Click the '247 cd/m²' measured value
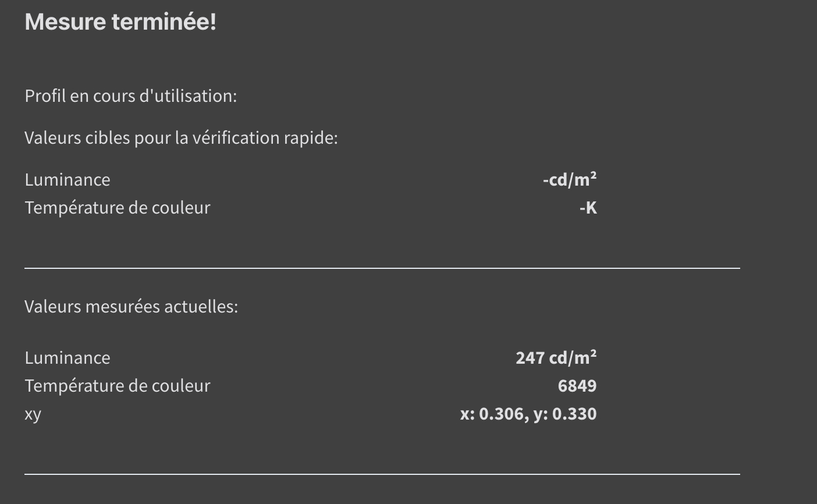 pos(556,358)
